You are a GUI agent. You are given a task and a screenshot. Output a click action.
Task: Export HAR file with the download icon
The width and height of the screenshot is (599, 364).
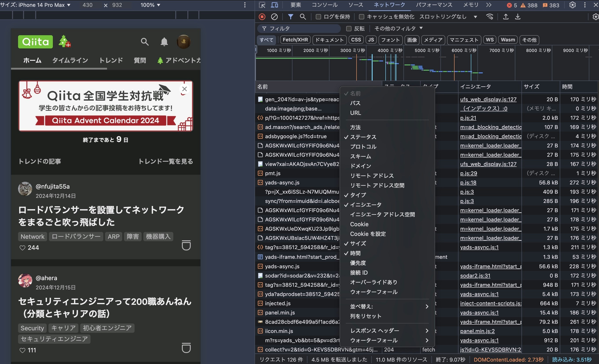click(518, 17)
